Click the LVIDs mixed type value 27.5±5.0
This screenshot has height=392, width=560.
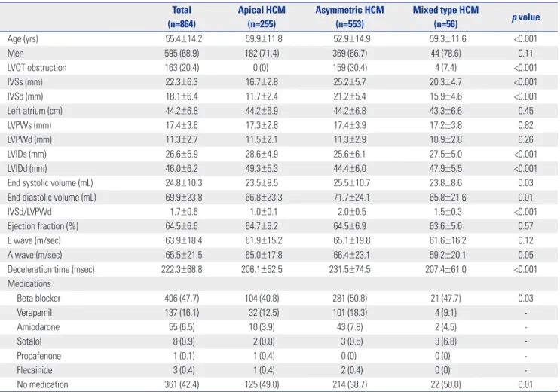coord(445,154)
